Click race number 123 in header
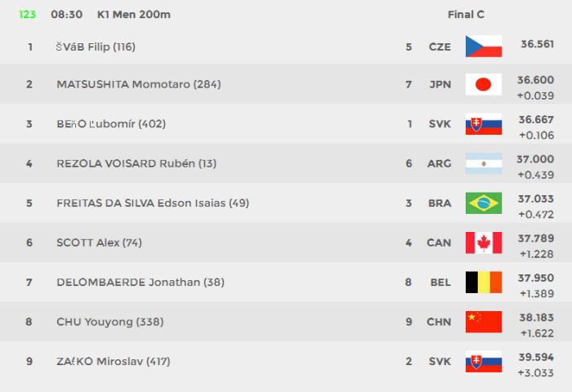Viewport: 572px width, 392px height. click(27, 15)
